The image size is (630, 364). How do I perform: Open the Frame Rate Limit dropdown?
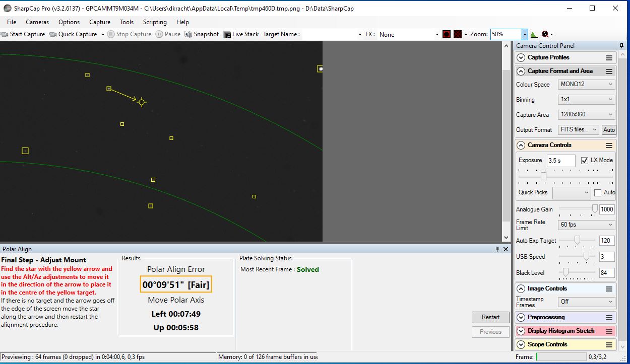[586, 225]
